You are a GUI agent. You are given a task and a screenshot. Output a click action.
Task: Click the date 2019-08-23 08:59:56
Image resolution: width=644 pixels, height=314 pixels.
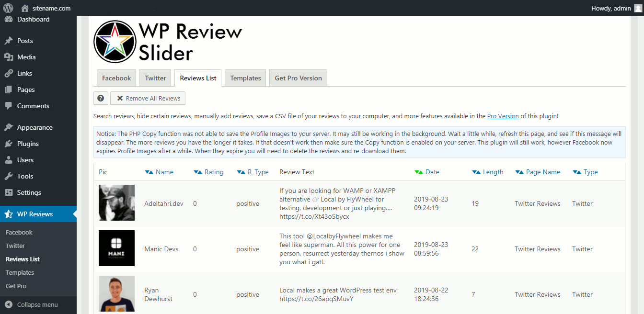(432, 249)
